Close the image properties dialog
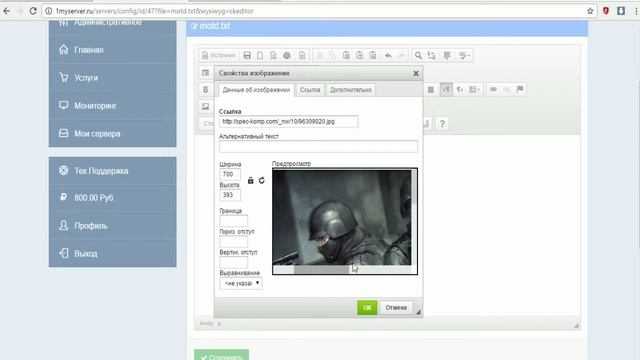The width and height of the screenshot is (640, 360). tap(416, 73)
